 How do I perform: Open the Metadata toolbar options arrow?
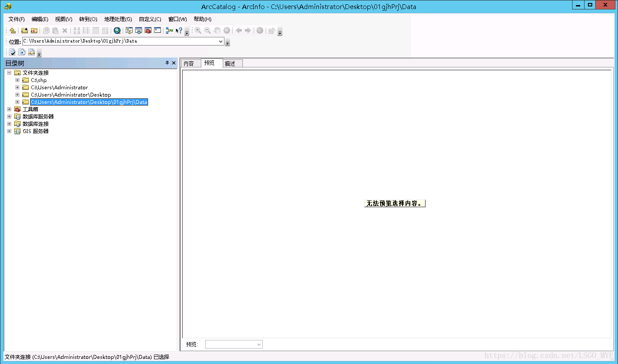point(39,54)
